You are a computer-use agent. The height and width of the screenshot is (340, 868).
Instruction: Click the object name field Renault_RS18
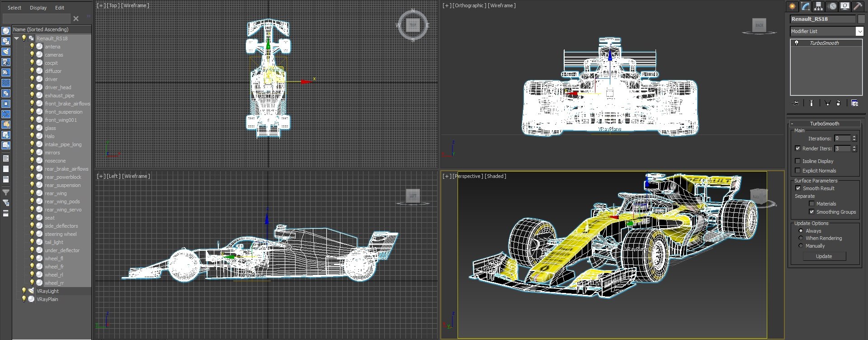(823, 19)
